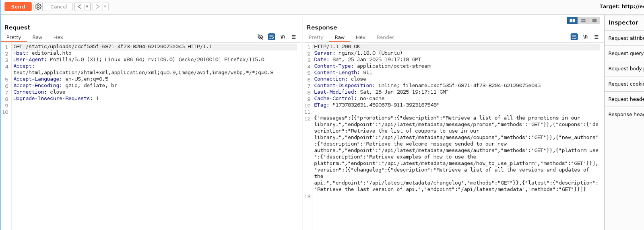Open dropdown arrow beside forward history button
This screenshot has height=230, width=644.
[105, 6]
